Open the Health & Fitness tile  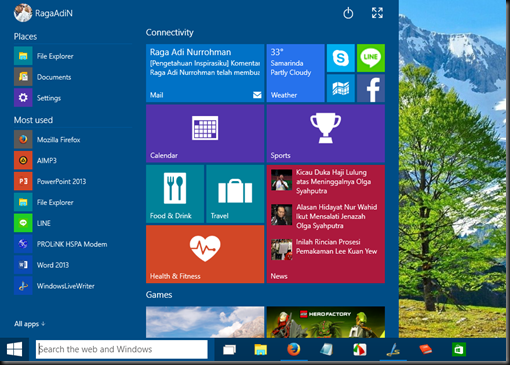click(205, 254)
